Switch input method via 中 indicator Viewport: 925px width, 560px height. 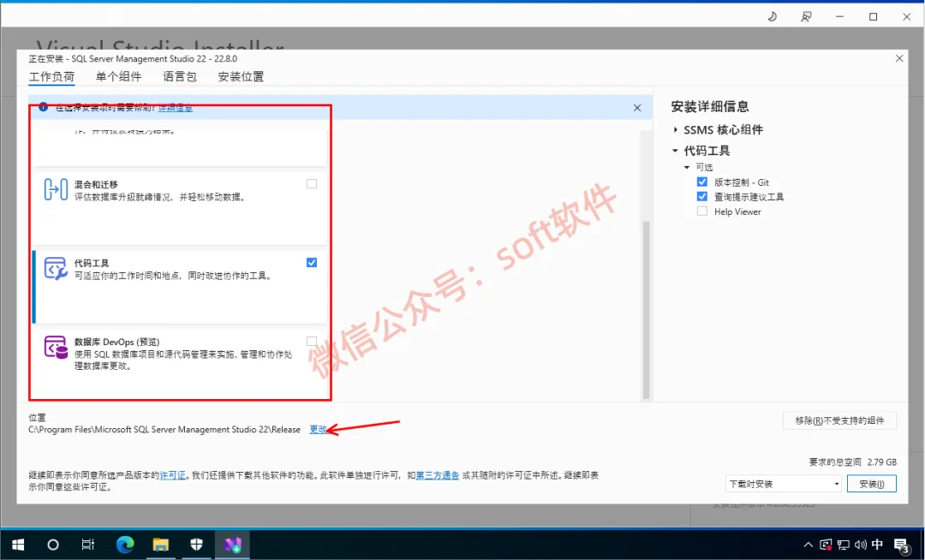pos(877,545)
